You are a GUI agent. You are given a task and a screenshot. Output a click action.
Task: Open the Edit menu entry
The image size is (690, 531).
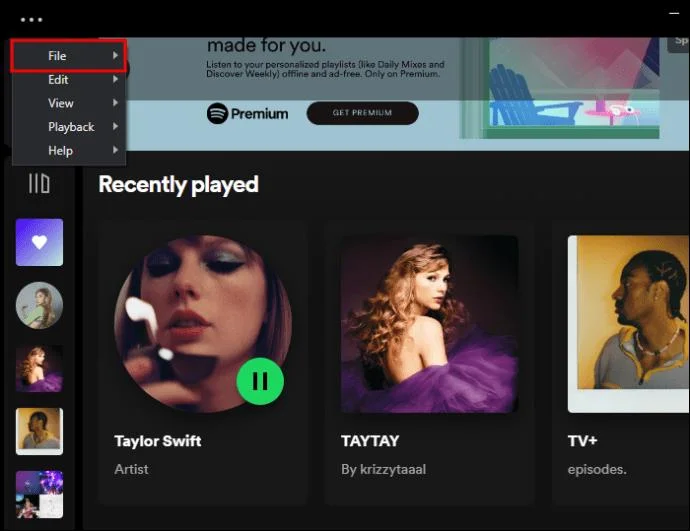coord(69,80)
